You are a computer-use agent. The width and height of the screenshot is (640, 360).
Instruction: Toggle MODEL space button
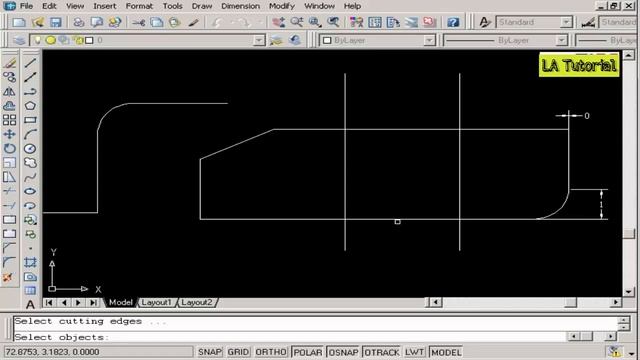pyautogui.click(x=446, y=352)
